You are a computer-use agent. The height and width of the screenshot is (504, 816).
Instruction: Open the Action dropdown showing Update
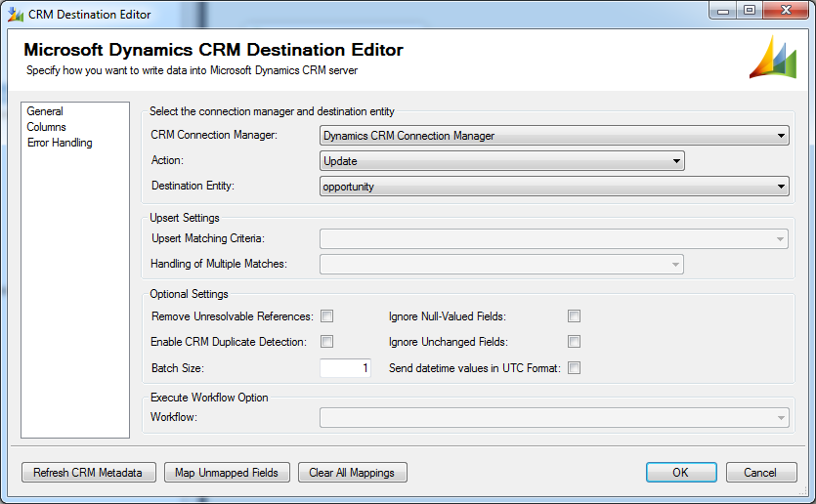click(501, 161)
